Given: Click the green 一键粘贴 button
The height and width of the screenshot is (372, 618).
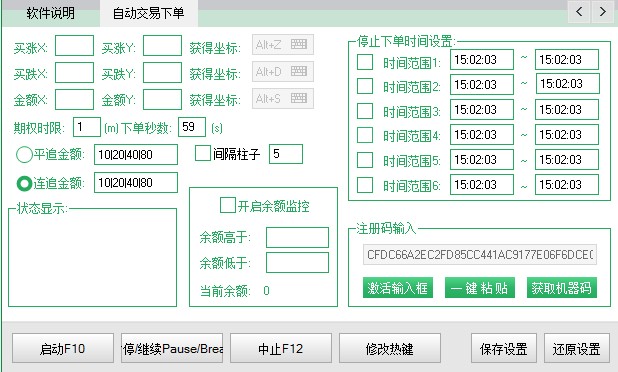Looking at the screenshot, I should pyautogui.click(x=480, y=288).
